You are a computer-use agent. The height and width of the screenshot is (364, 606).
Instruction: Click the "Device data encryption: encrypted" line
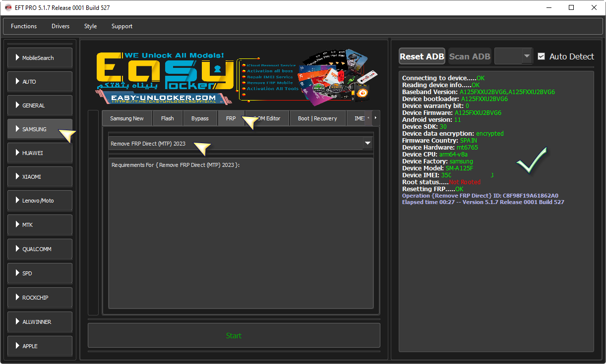coord(453,134)
